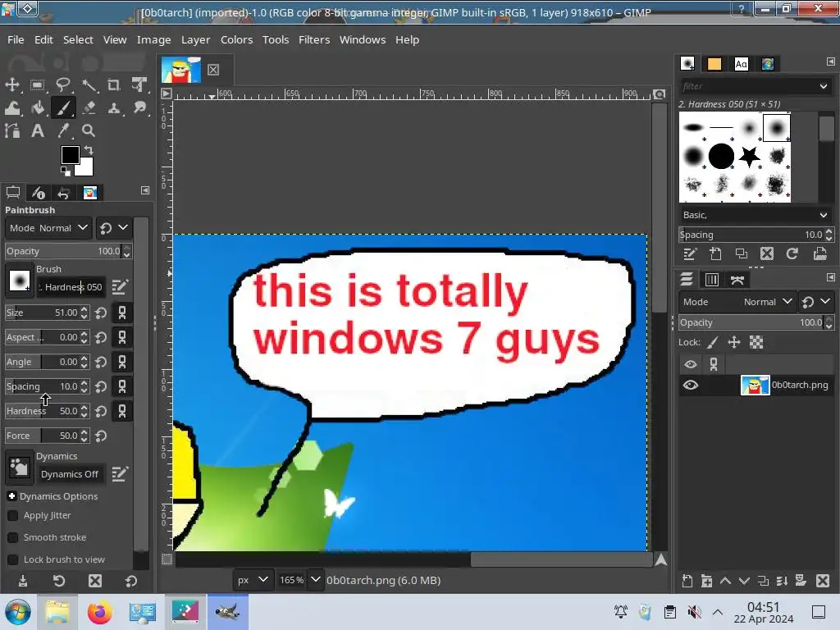The image size is (840, 630).
Task: Toggle link Spacing to brush default
Action: (x=122, y=387)
